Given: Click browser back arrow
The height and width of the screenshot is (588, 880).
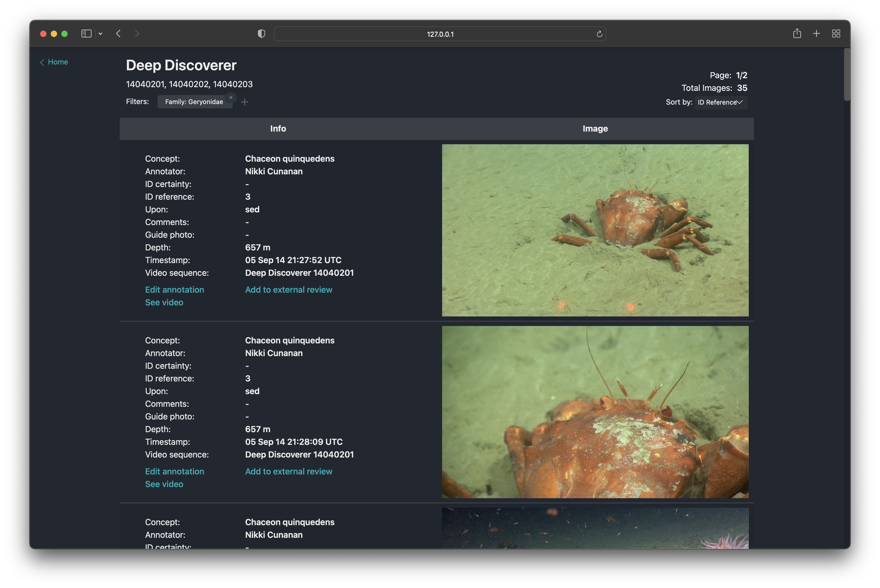Looking at the screenshot, I should 119,34.
